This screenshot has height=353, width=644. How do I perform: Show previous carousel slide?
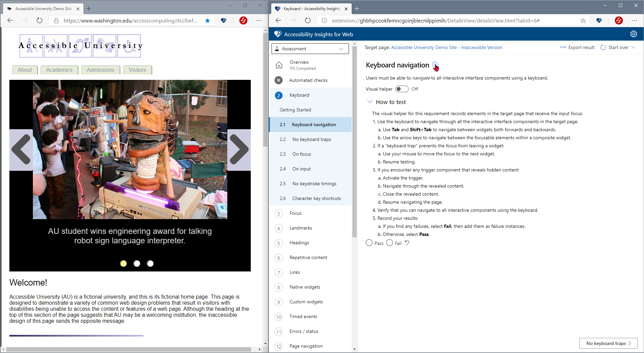pos(21,150)
